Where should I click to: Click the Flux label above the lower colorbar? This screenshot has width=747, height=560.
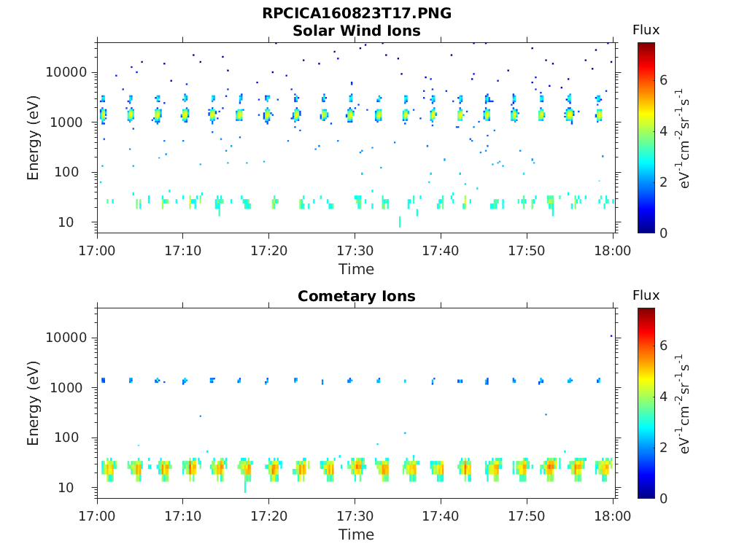coord(646,295)
